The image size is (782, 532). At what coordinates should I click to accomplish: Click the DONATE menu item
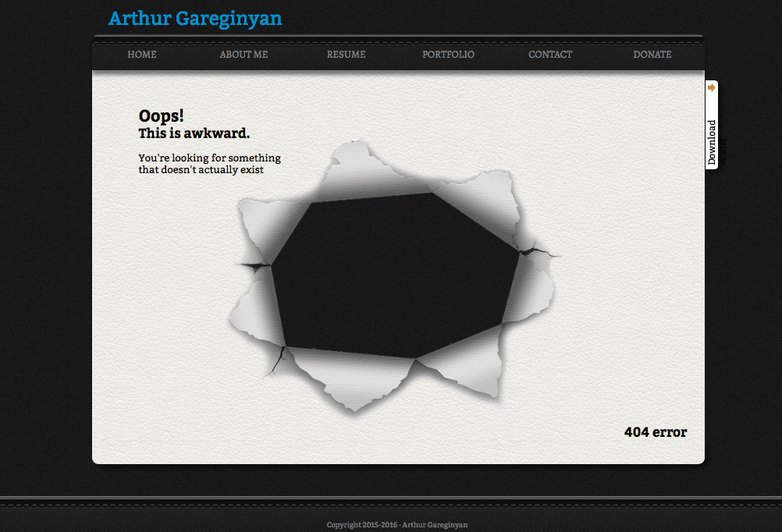click(x=652, y=55)
